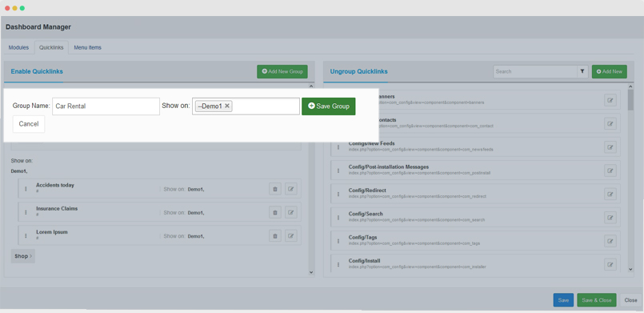The width and height of the screenshot is (644, 313).
Task: Click the Save & Close button
Action: click(597, 300)
